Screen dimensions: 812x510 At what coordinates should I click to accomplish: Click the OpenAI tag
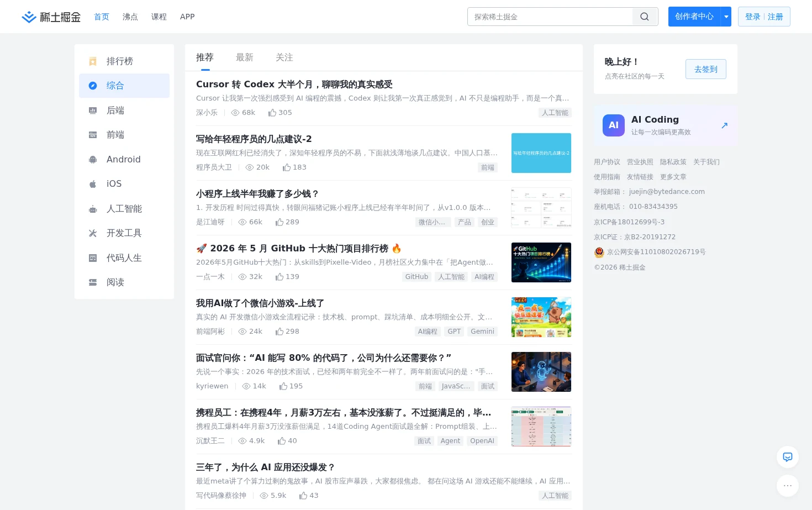(482, 441)
